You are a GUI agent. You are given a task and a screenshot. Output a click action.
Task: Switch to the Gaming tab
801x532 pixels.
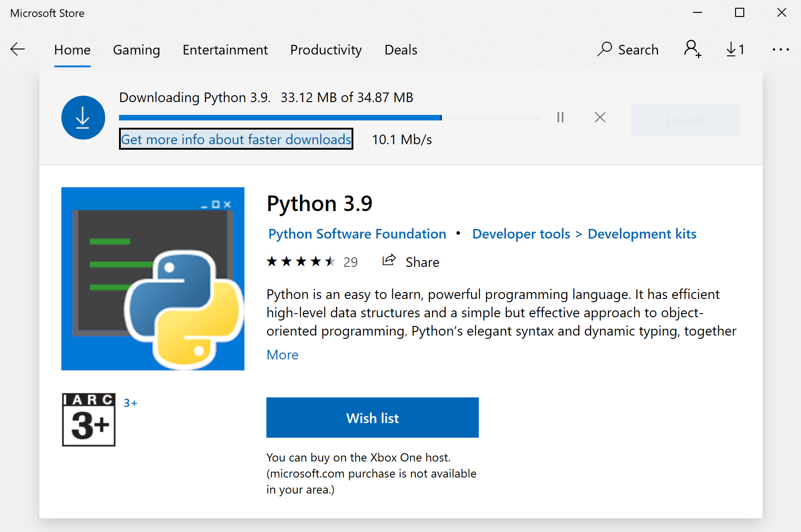click(x=136, y=50)
